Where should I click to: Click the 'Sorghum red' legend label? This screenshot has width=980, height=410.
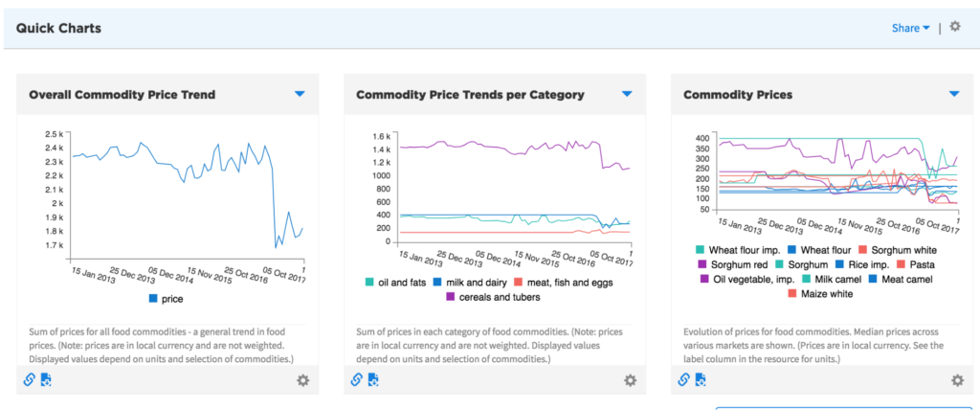(x=739, y=264)
